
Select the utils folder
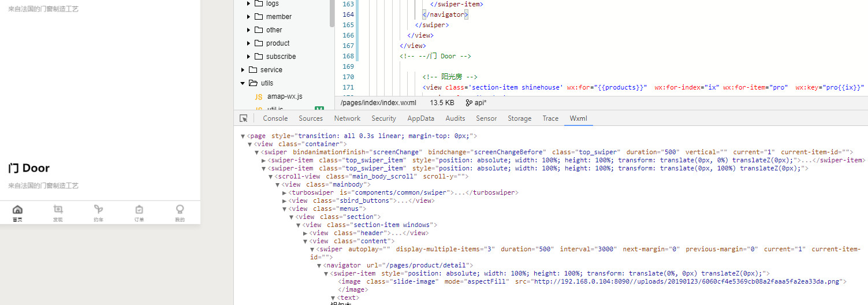(267, 83)
